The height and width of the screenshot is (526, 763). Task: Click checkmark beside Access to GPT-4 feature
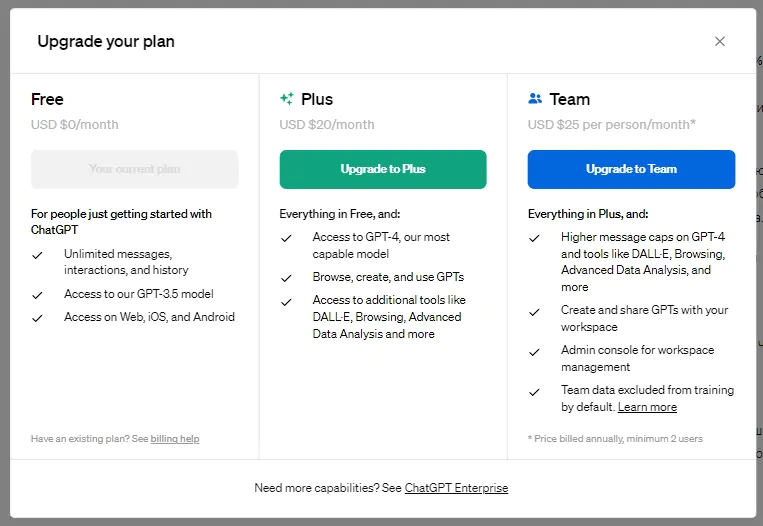(286, 238)
